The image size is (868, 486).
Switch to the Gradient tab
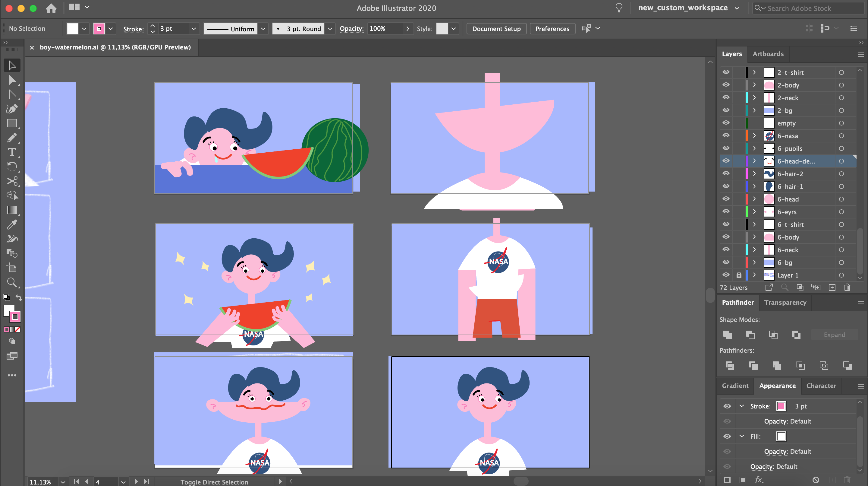[735, 386]
